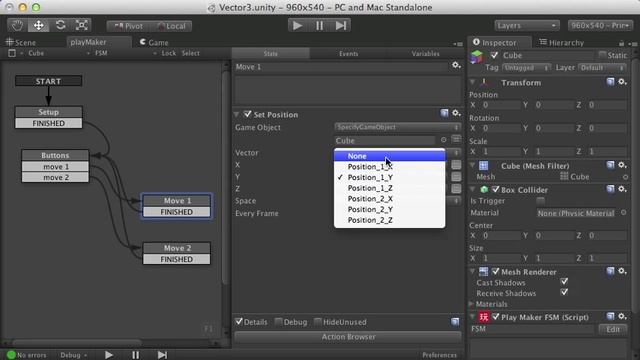
Task: Switch to the Scene tab
Action: [21, 42]
